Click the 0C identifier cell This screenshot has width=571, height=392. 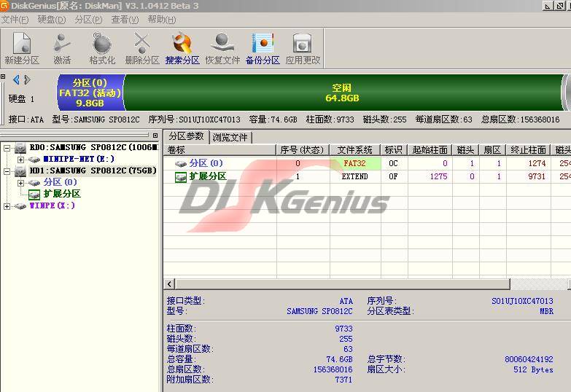point(393,163)
